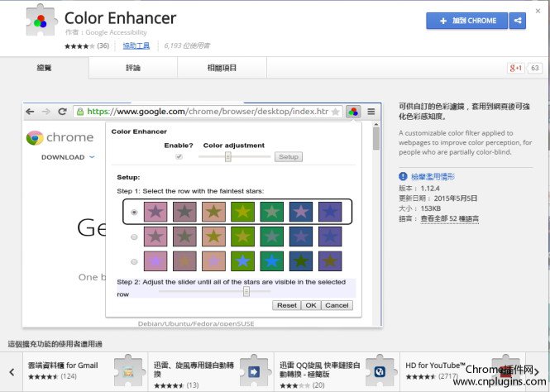
Task: Click the green padlock icon in the address bar
Action: (x=80, y=112)
